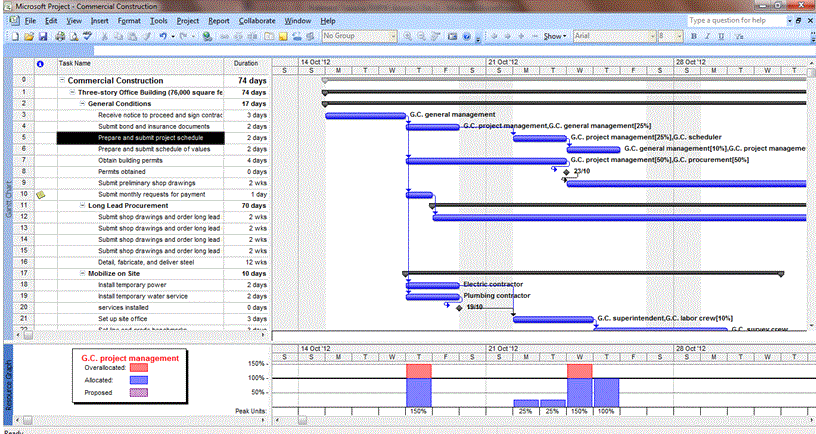This screenshot has width=816, height=434.
Task: Open Task Information dialog
Action: tap(269, 36)
